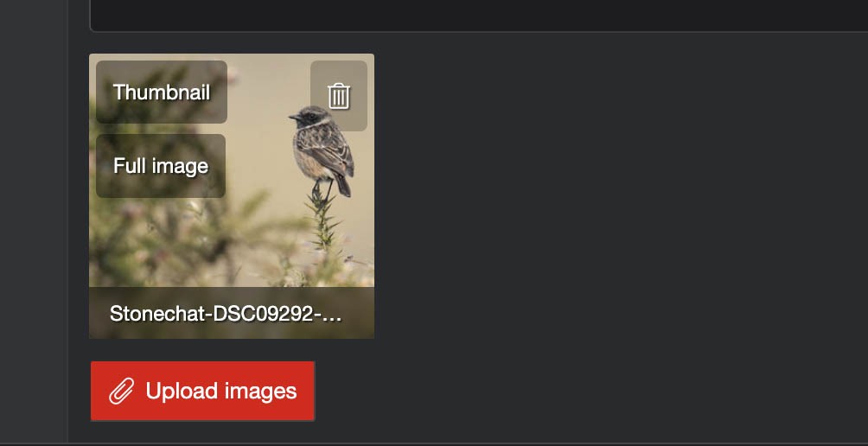Click the bottom edge of the editor text box

tap(479, 30)
